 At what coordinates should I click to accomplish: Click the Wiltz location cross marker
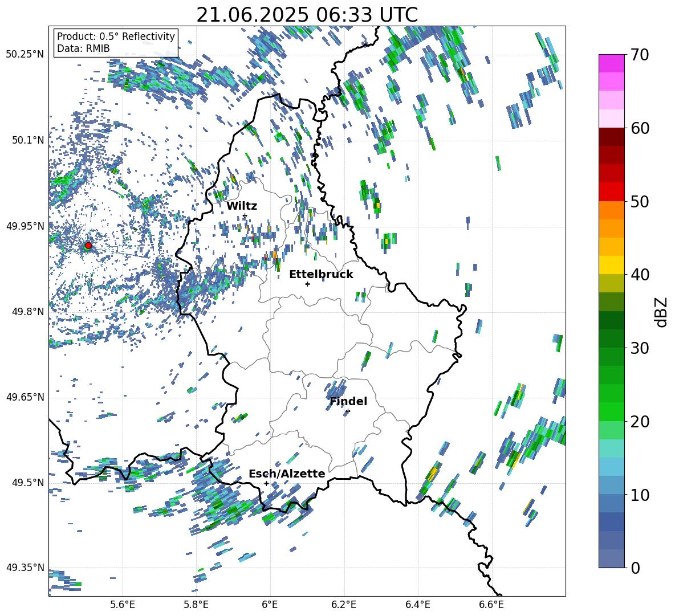coord(245,215)
